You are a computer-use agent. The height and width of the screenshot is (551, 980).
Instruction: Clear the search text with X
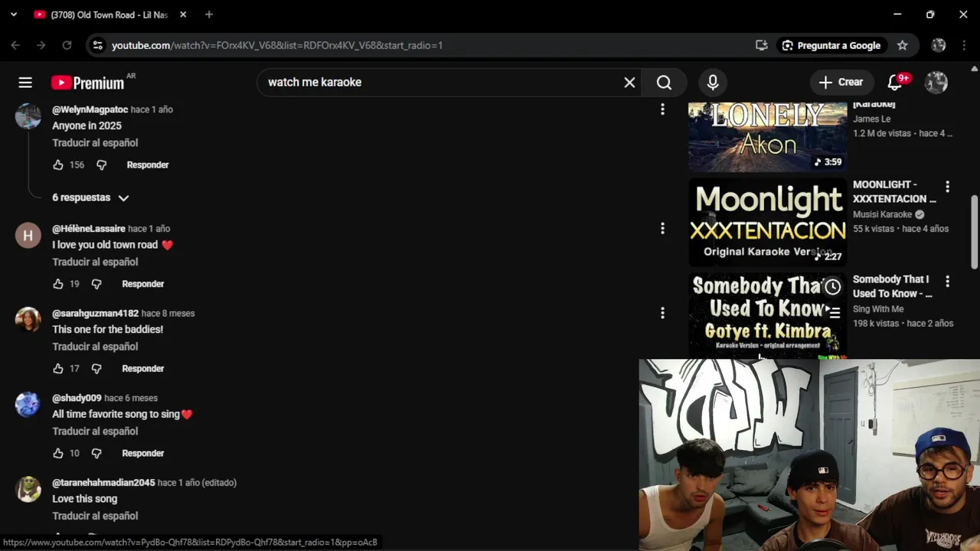629,83
